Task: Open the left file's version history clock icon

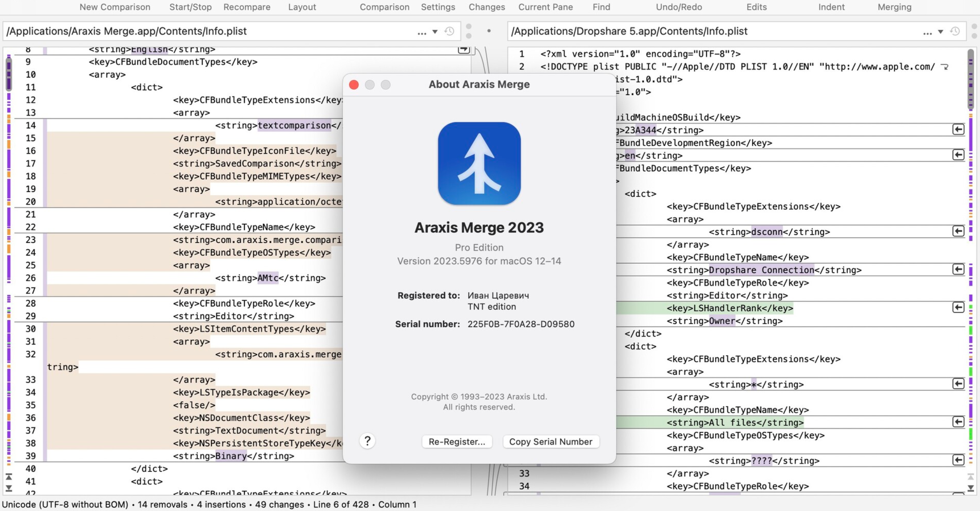Action: pyautogui.click(x=449, y=31)
